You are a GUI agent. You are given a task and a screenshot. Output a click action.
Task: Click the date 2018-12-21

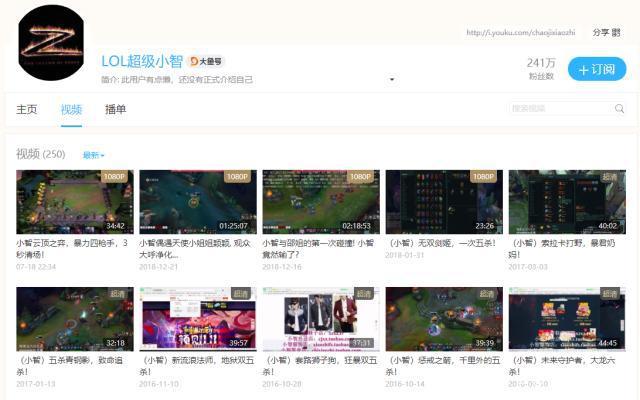pos(158,267)
